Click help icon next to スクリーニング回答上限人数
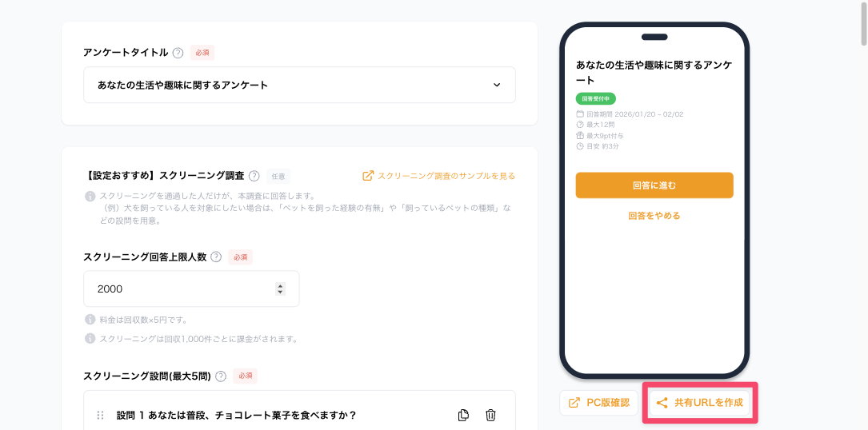The image size is (868, 430). pos(216,257)
